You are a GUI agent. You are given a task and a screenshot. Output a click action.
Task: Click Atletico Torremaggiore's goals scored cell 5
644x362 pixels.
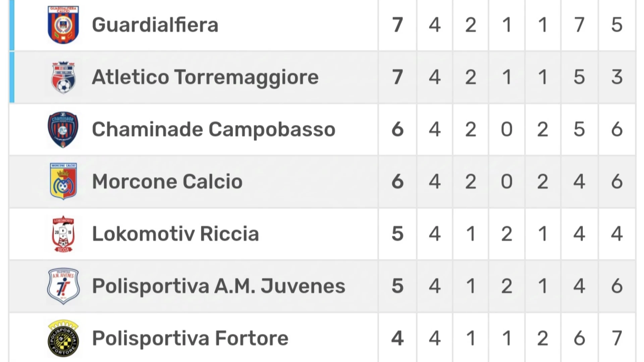tap(579, 77)
